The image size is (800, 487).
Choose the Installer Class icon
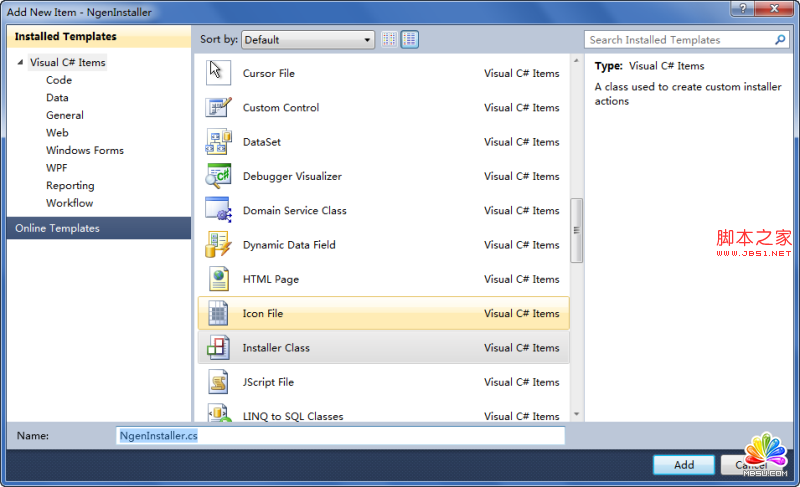[218, 348]
